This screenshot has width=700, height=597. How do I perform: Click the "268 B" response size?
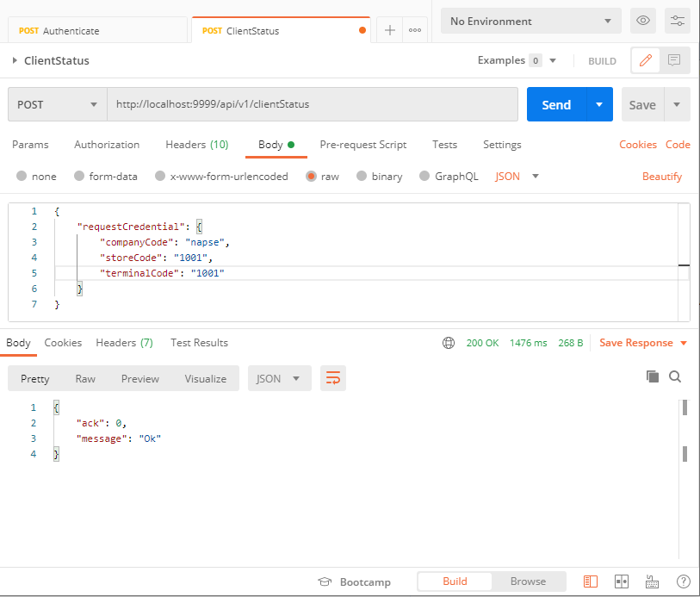571,343
